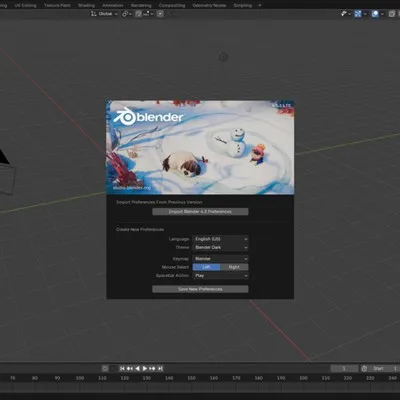
Task: Select Right for Mouse Select
Action: tap(234, 267)
